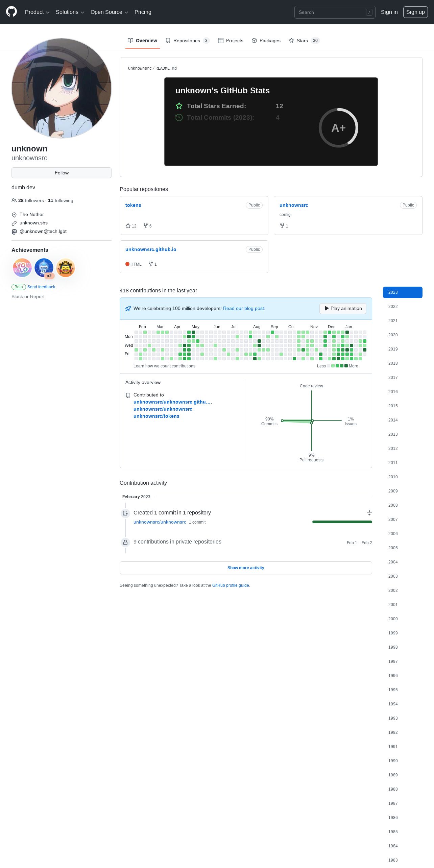The image size is (434, 868).
Task: Focus the Search field
Action: point(335,12)
